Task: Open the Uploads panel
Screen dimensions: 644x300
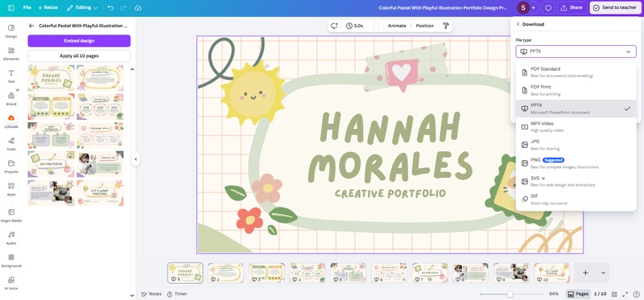Action: coord(11,121)
